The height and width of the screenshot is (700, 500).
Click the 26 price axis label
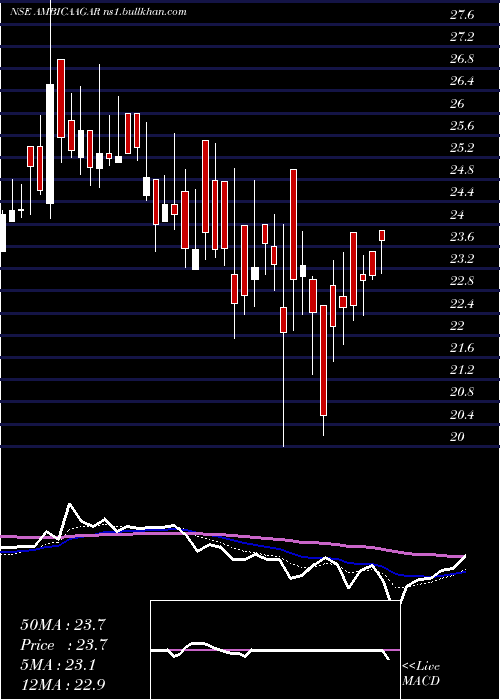(458, 104)
